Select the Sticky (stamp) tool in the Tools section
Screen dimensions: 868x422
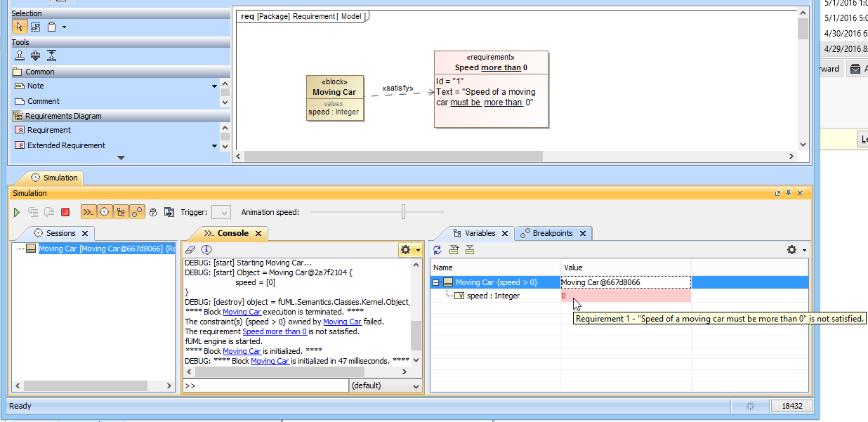(20, 56)
